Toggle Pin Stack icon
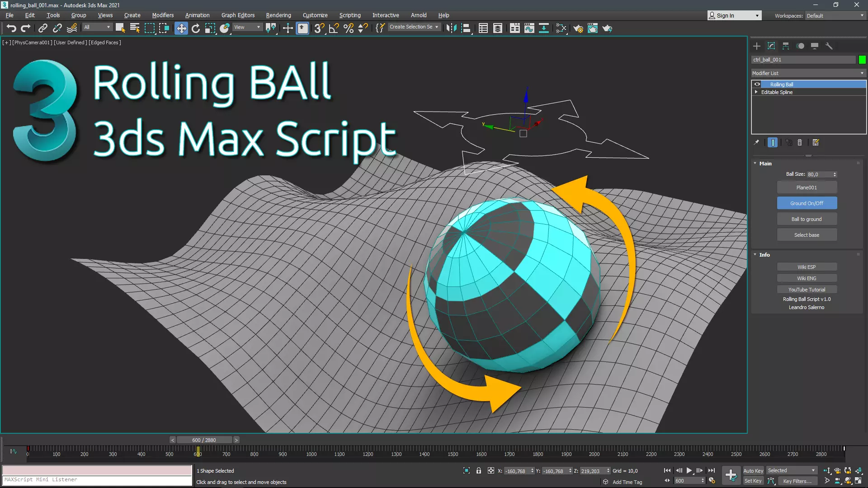Image resolution: width=868 pixels, height=488 pixels. pyautogui.click(x=756, y=142)
